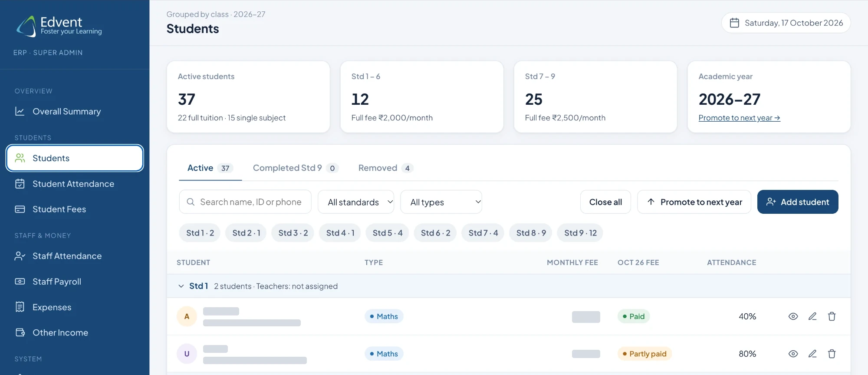Click the Close all button

[x=605, y=202]
